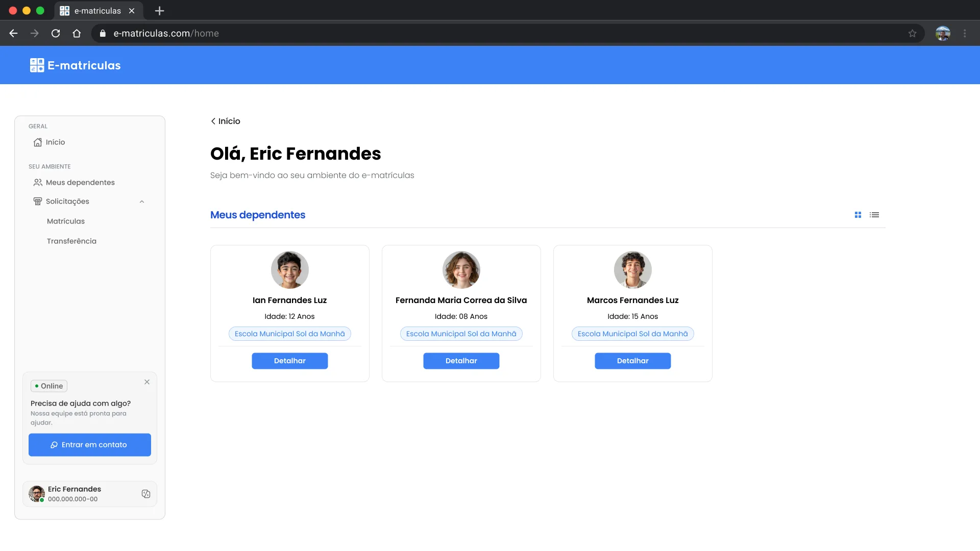
Task: Click the browser home icon
Action: coord(77,33)
